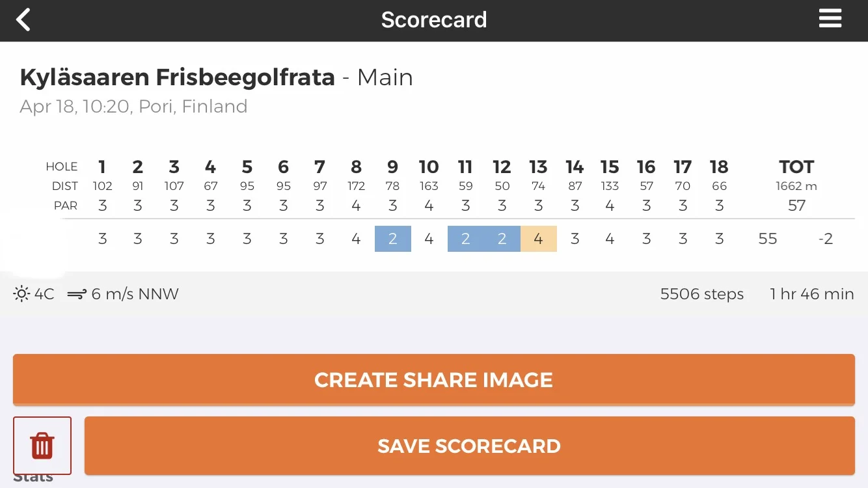Tap the sun weather icon

point(21,294)
